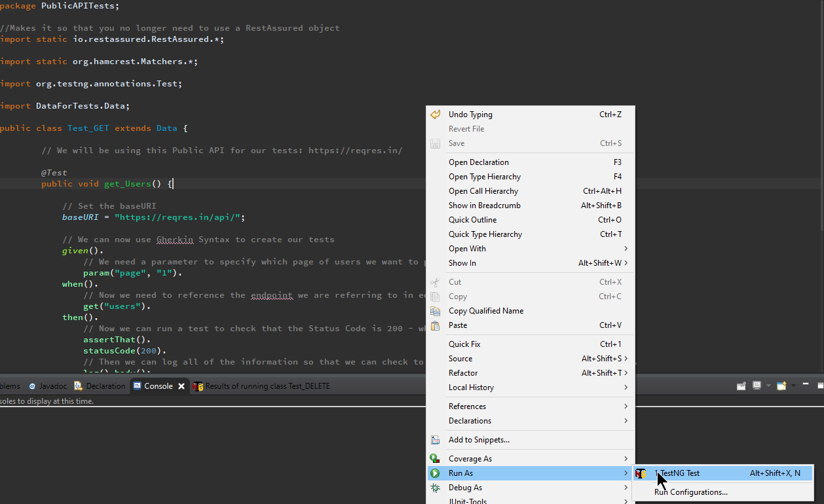Choose Open Call Hierarchy
Image resolution: width=824 pixels, height=504 pixels.
pos(531,191)
